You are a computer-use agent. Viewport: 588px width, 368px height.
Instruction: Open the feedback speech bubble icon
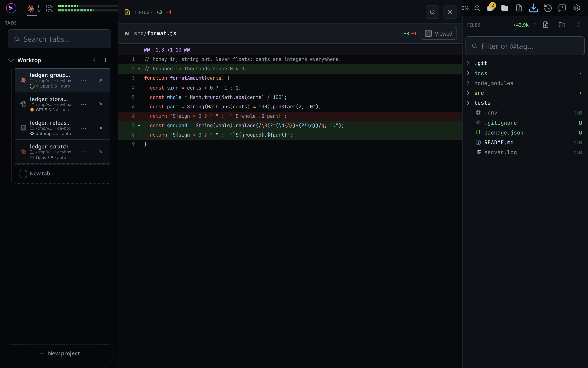[x=562, y=8]
